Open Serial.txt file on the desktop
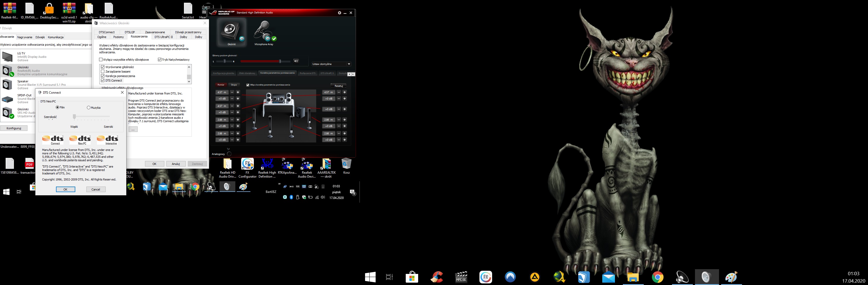 (188, 11)
